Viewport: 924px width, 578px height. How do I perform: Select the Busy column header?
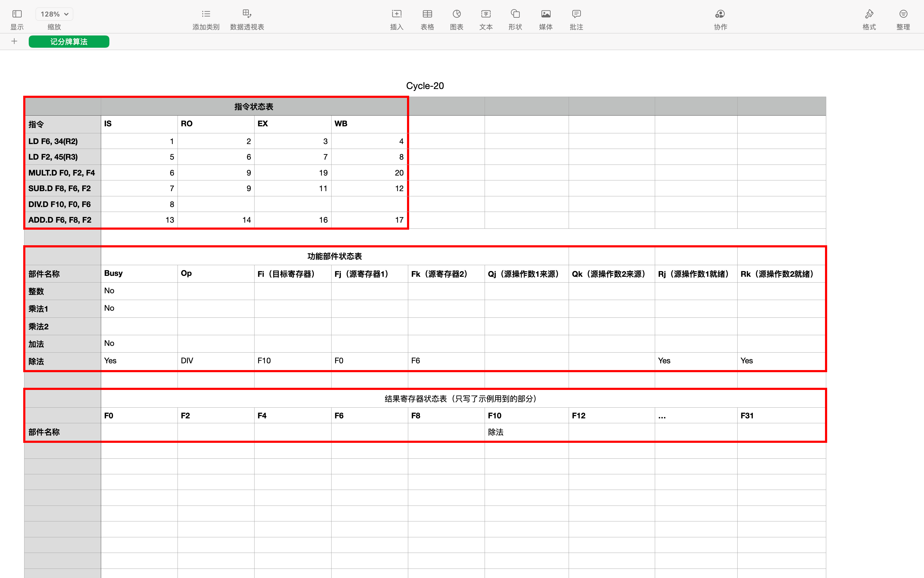pyautogui.click(x=139, y=274)
